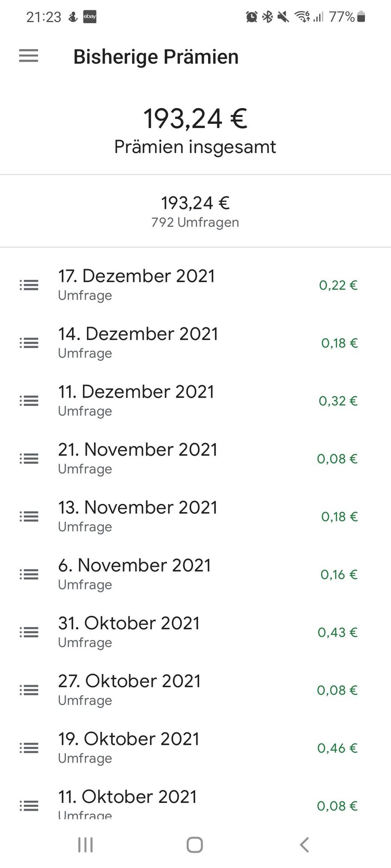The width and height of the screenshot is (391, 868).
Task: Open the 11. Dezember 2021 survey entry
Action: coord(195,401)
